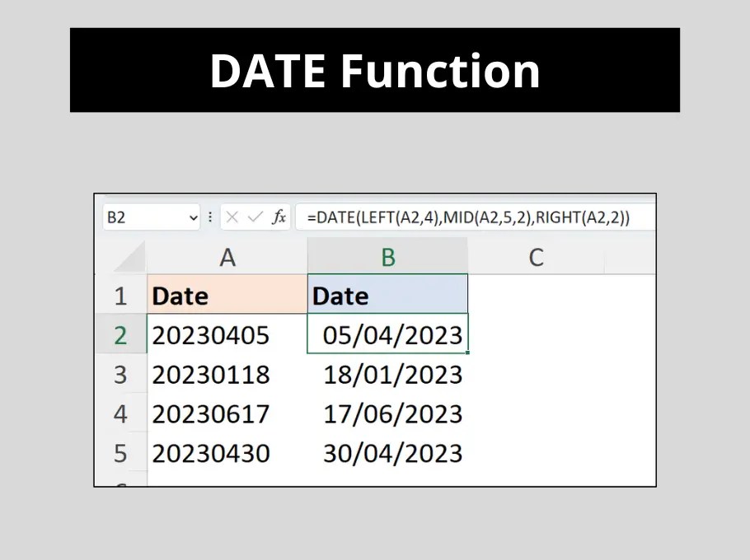Select the date 18/01/2023 in column B
750x560 pixels.
pos(394,374)
